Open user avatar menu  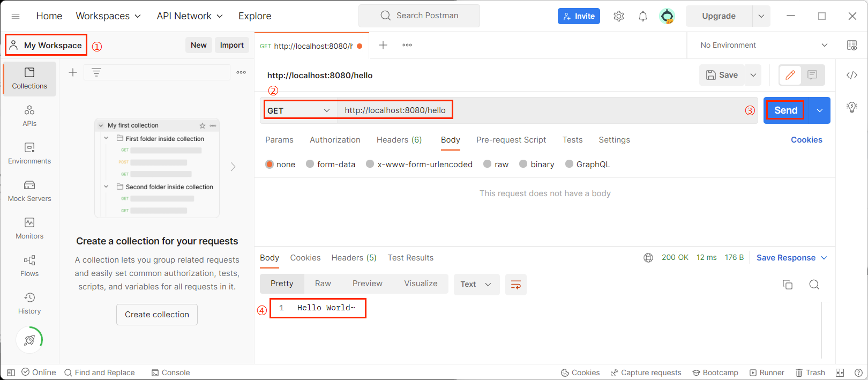[x=667, y=16]
